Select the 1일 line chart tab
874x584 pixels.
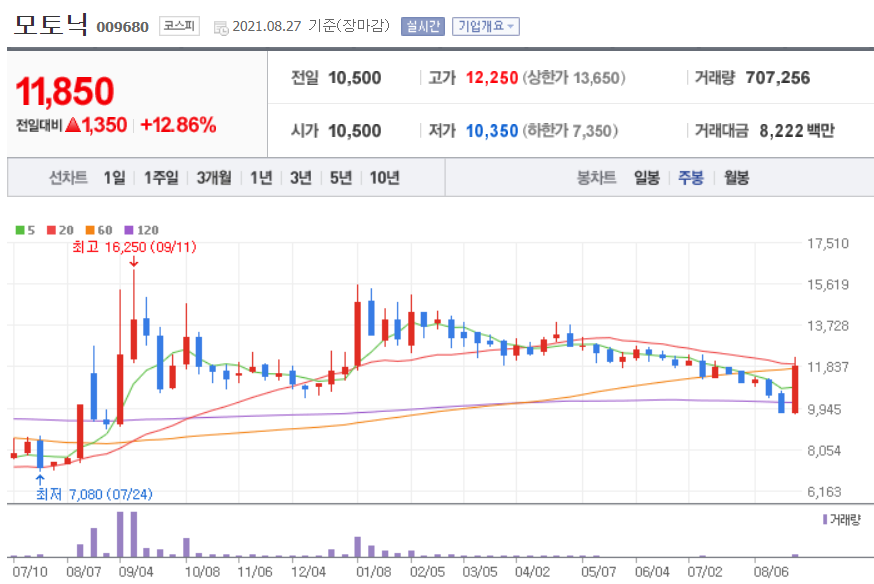pyautogui.click(x=114, y=178)
